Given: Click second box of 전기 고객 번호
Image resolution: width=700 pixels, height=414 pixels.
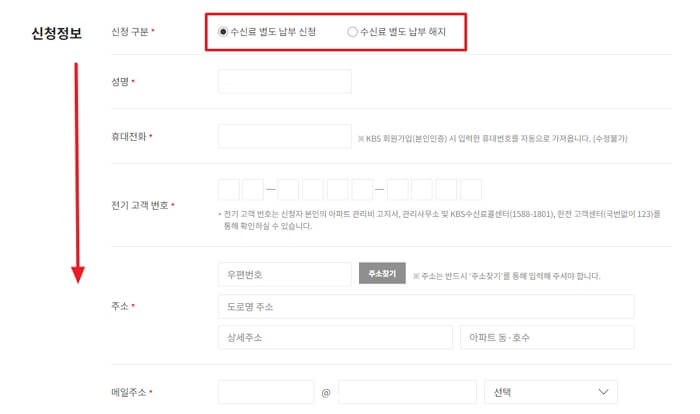Looking at the screenshot, I should 253,189.
